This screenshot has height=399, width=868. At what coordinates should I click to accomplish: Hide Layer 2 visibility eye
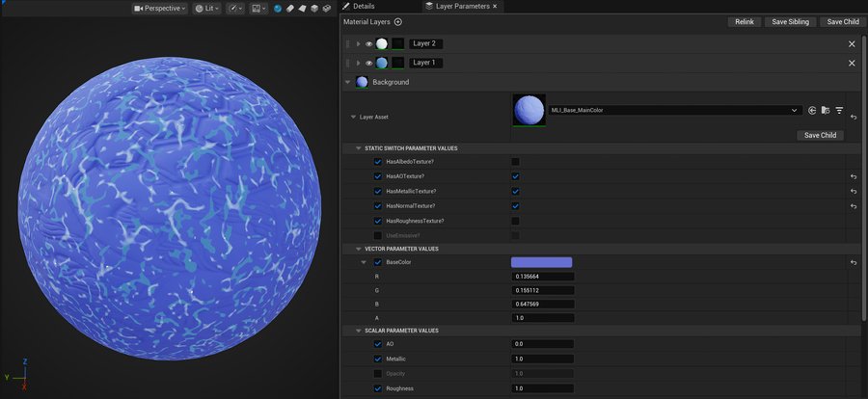[368, 43]
